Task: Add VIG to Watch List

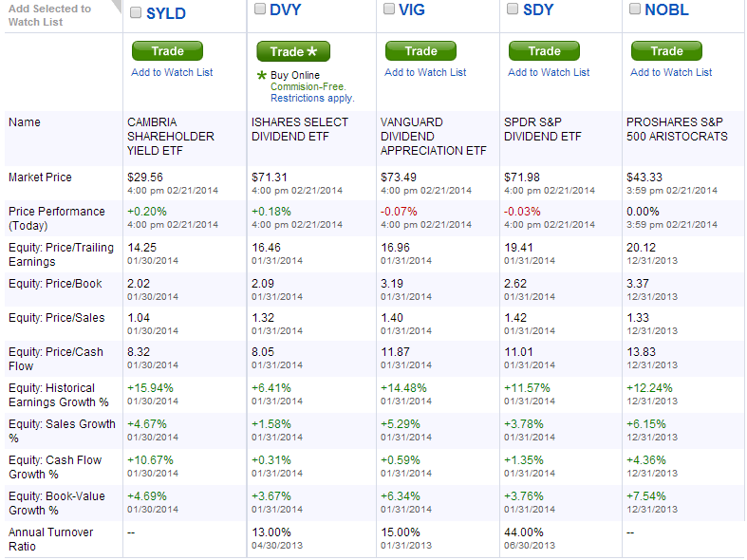Action: click(x=425, y=72)
